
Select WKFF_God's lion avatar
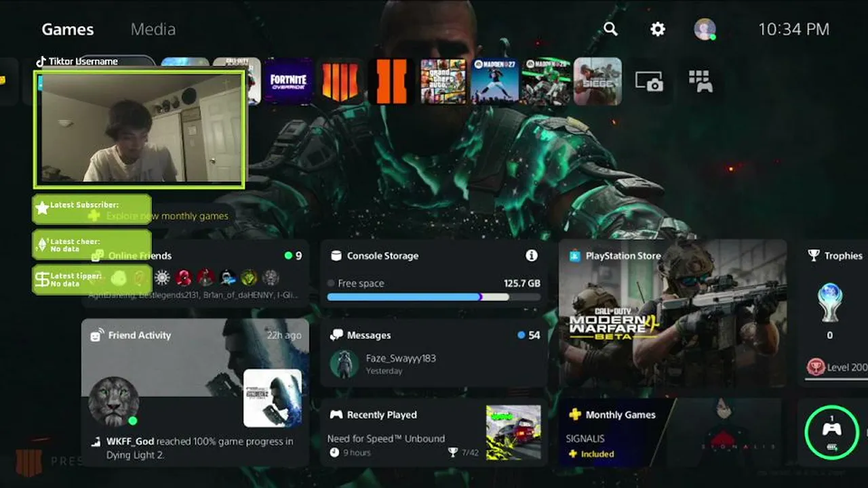point(114,402)
